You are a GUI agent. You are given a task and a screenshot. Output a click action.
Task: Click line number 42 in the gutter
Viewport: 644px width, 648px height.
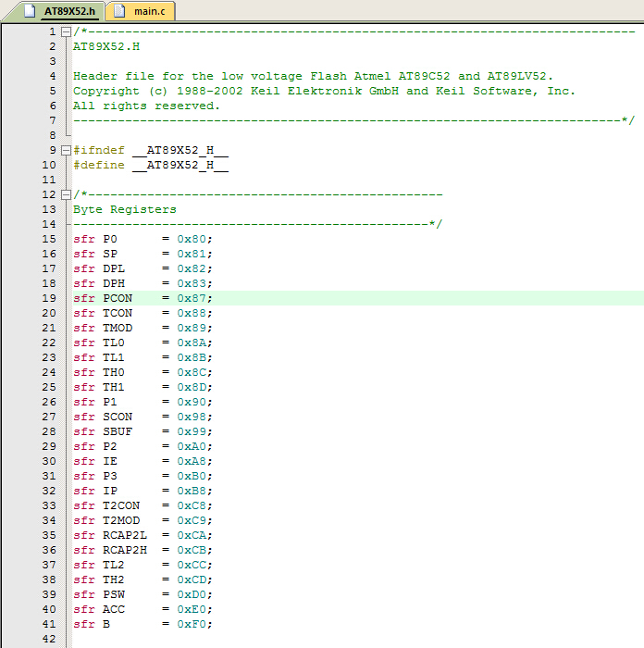pos(49,639)
